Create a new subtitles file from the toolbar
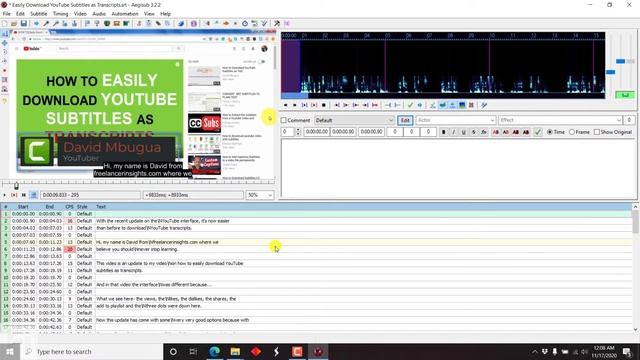This screenshot has width=640, height=360. tap(4, 24)
